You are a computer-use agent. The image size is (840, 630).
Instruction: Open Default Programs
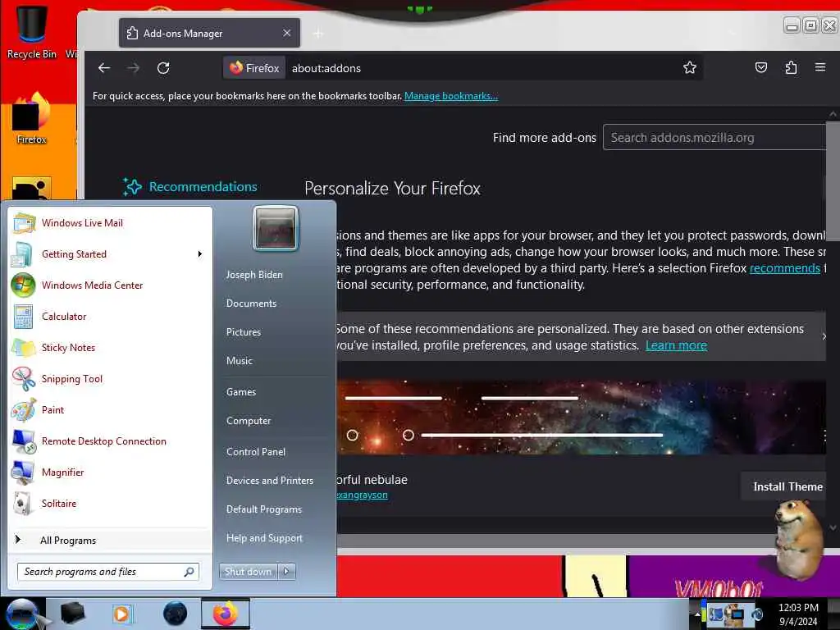pyautogui.click(x=263, y=509)
